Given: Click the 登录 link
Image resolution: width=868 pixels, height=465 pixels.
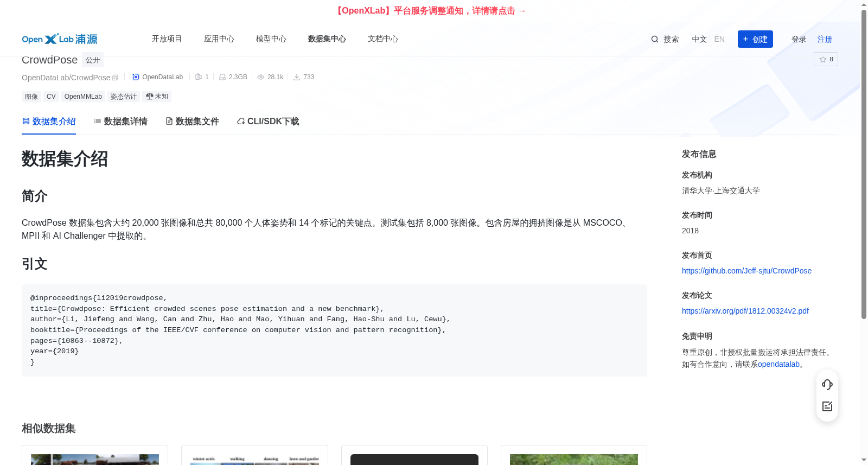Looking at the screenshot, I should pyautogui.click(x=799, y=39).
